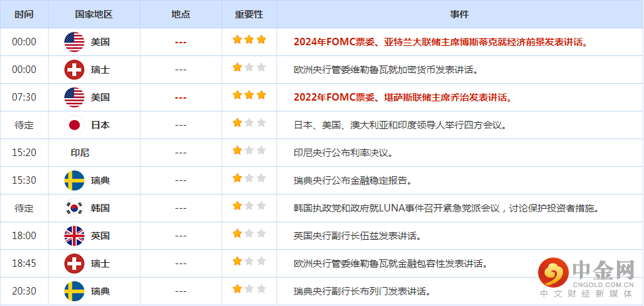Click the 00:00 time in the 瑞士 row

point(24,70)
